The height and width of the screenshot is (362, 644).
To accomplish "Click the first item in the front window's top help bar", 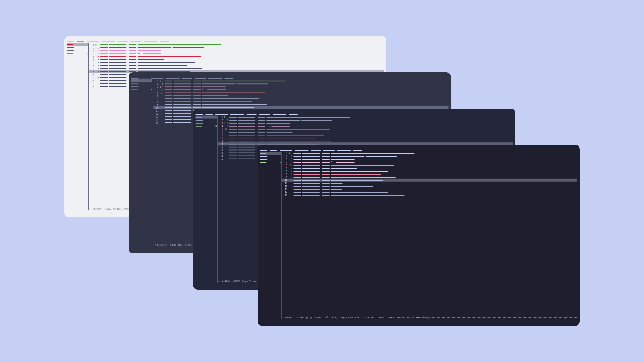I will coord(263,150).
